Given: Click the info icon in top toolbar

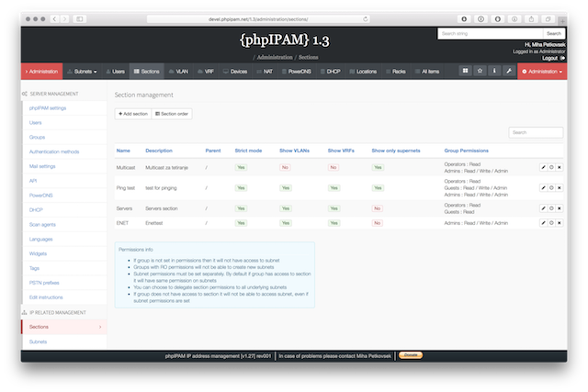Looking at the screenshot, I should [492, 71].
